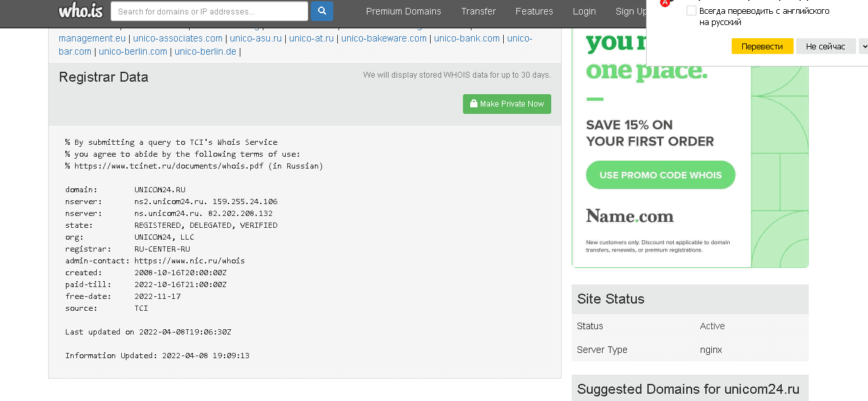
Task: Open unico-associates.com link
Action: pyautogui.click(x=178, y=38)
